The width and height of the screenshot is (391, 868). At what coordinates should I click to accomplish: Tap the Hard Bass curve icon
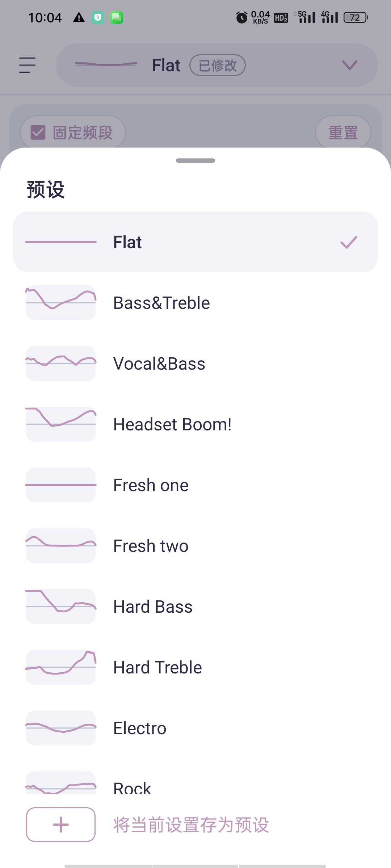coord(61,607)
